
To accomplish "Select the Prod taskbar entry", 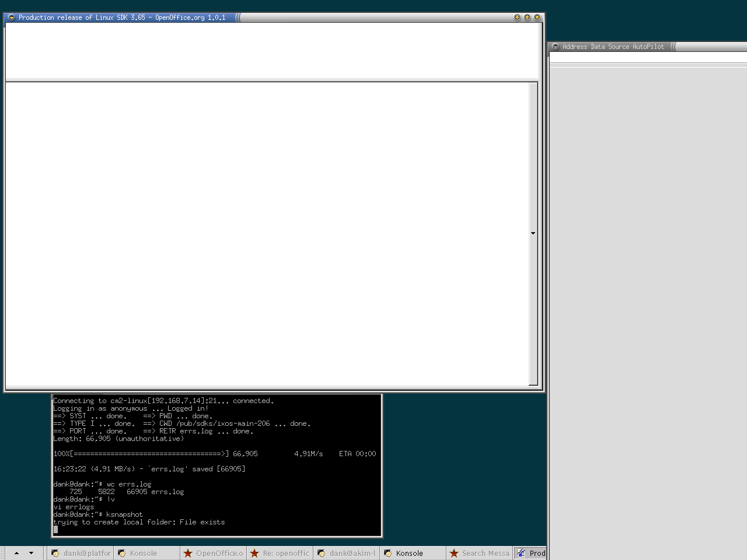I will (530, 553).
